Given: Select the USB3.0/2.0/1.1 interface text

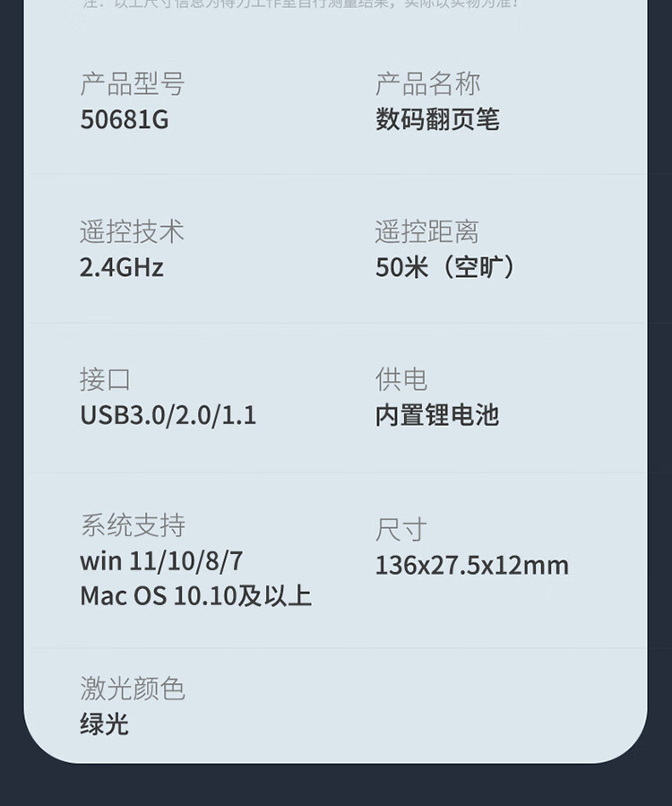Looking at the screenshot, I should [168, 415].
